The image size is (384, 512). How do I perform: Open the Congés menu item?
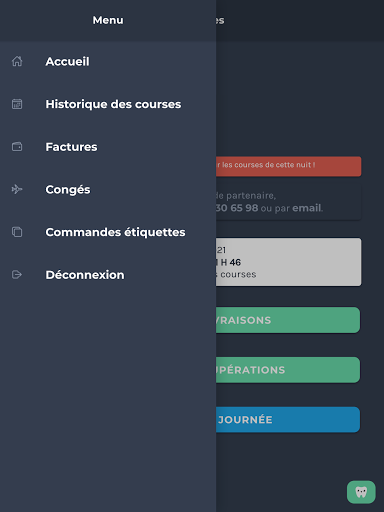pos(108,189)
